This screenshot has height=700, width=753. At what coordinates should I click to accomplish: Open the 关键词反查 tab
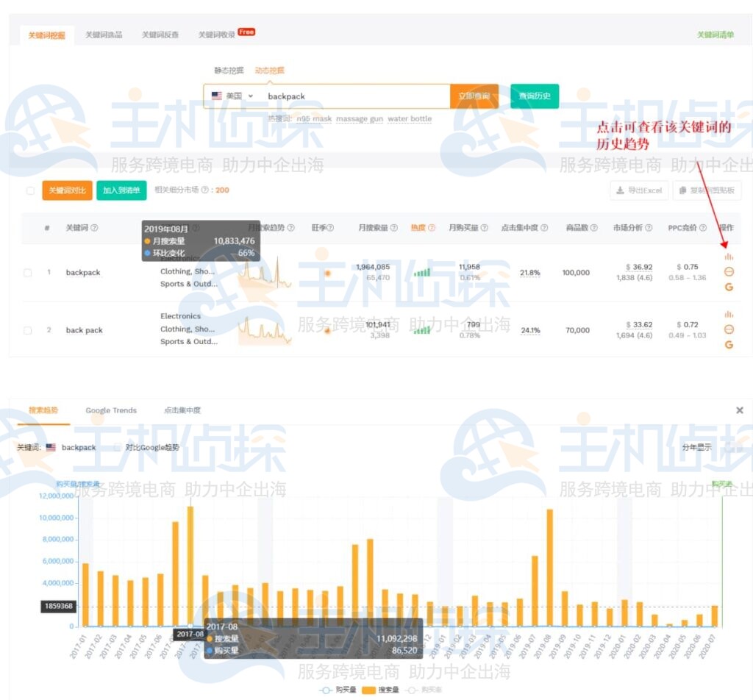click(160, 35)
